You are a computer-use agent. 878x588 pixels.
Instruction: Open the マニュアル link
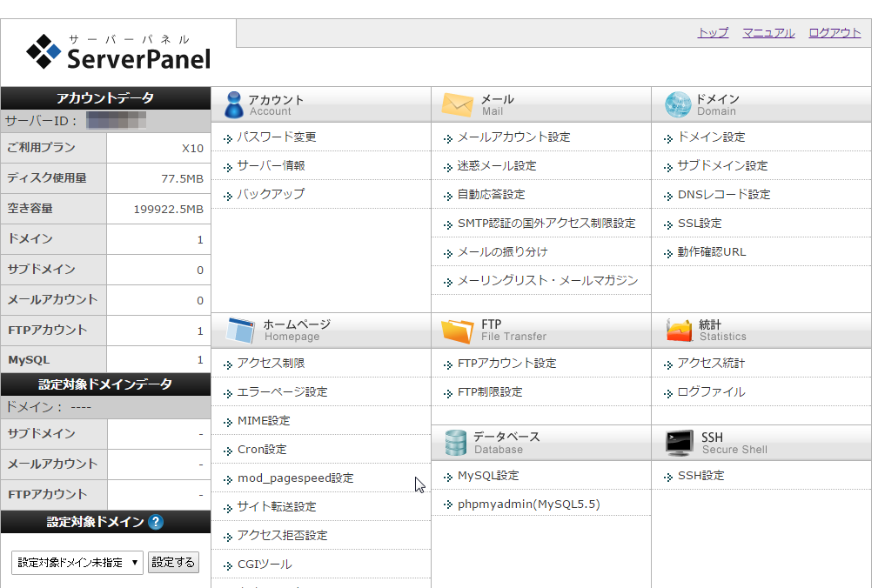click(768, 33)
